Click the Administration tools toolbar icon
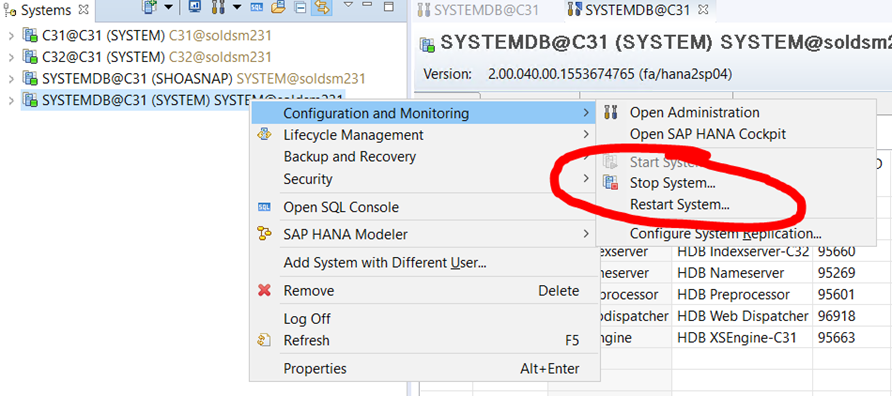Screen dimensions: 892x396 click(218, 8)
